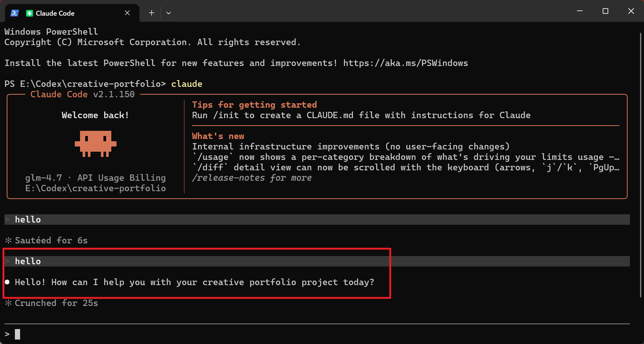Minimize the terminal window
644x344 pixels.
tap(580, 11)
